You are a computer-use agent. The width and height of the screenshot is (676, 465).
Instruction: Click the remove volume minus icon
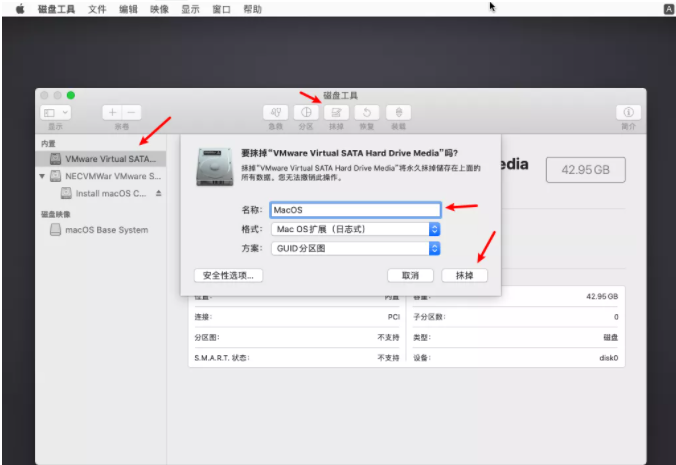[x=131, y=112]
